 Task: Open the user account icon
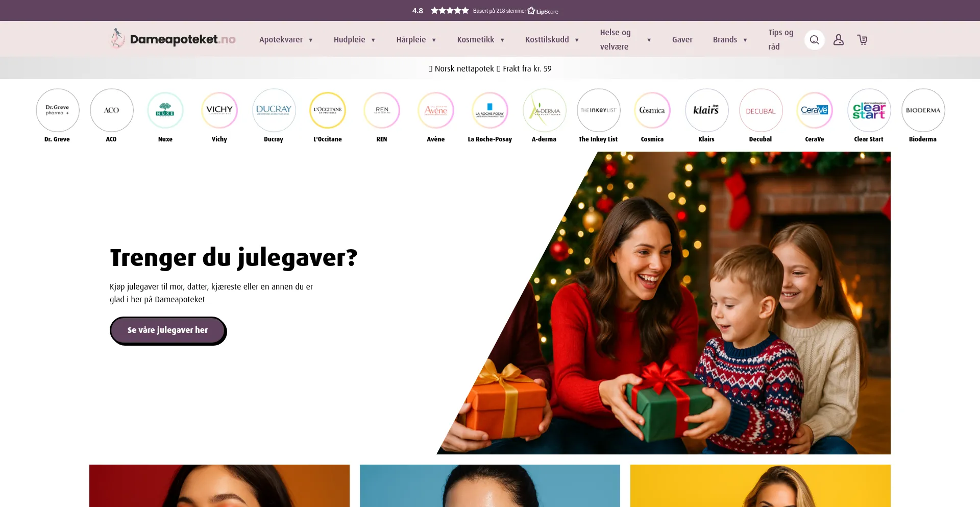(838, 40)
